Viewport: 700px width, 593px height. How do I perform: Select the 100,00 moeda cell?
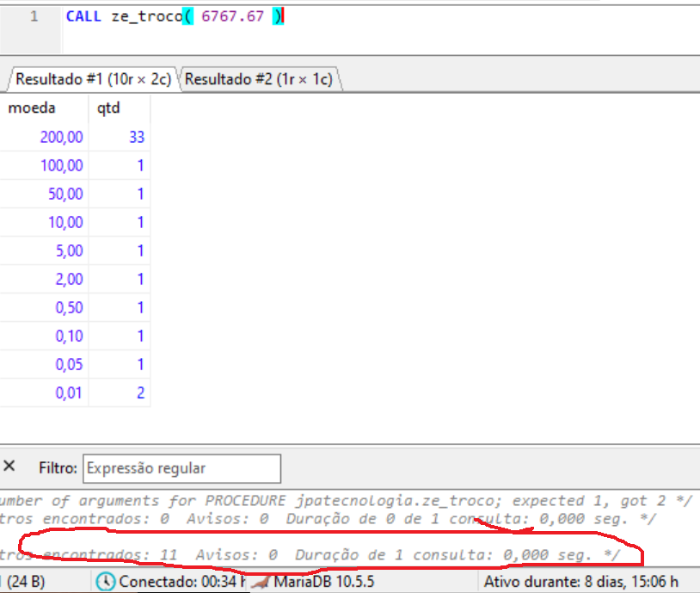pyautogui.click(x=61, y=165)
